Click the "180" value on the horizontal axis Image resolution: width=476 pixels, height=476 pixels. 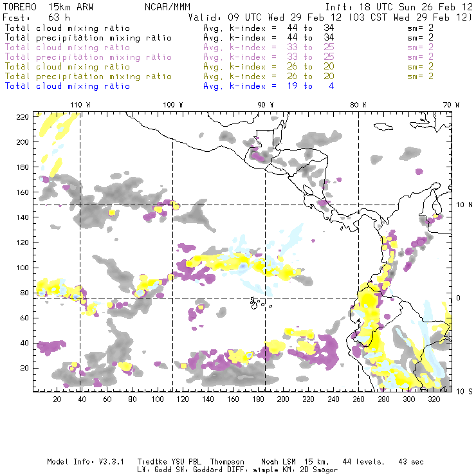258,399
